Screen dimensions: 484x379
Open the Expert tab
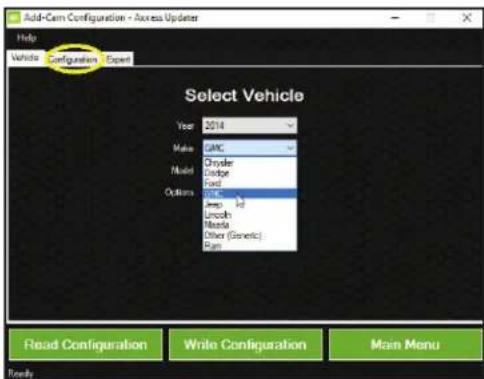(x=118, y=59)
